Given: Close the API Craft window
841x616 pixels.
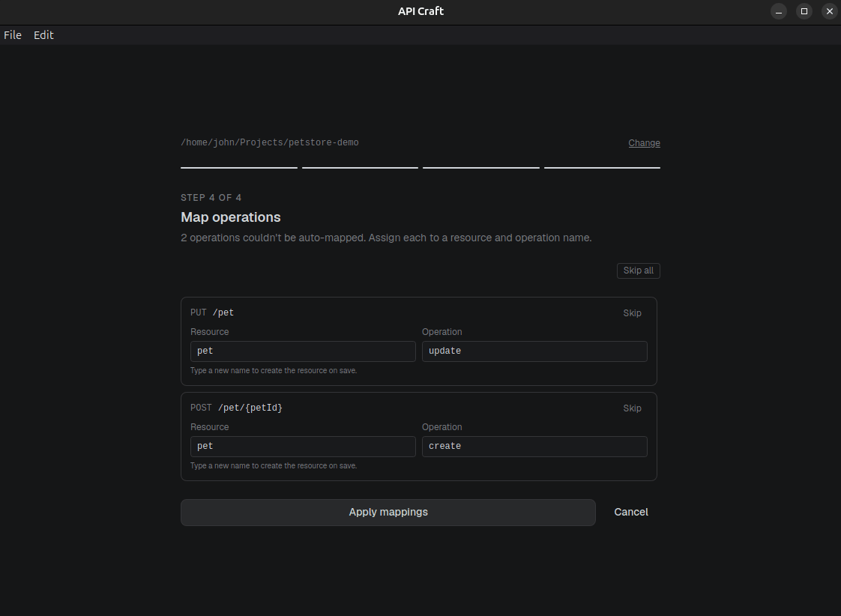Looking at the screenshot, I should (x=829, y=11).
